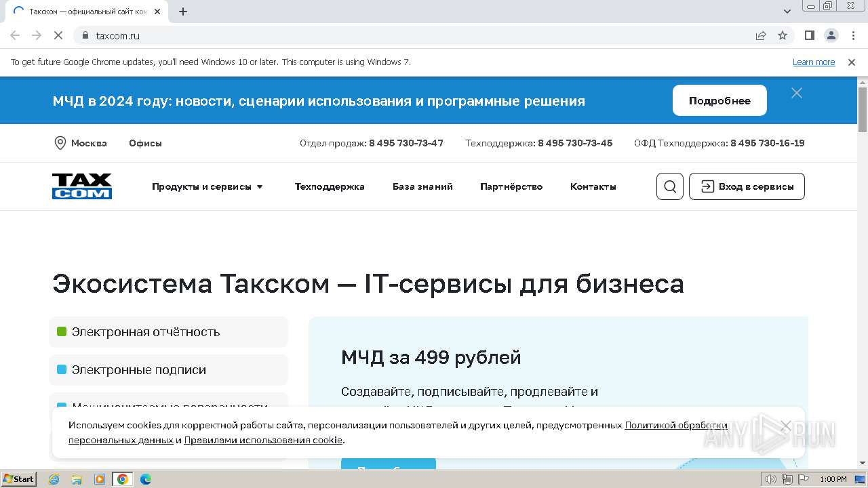
Task: Open Правилами использования cookie link
Action: [263, 440]
